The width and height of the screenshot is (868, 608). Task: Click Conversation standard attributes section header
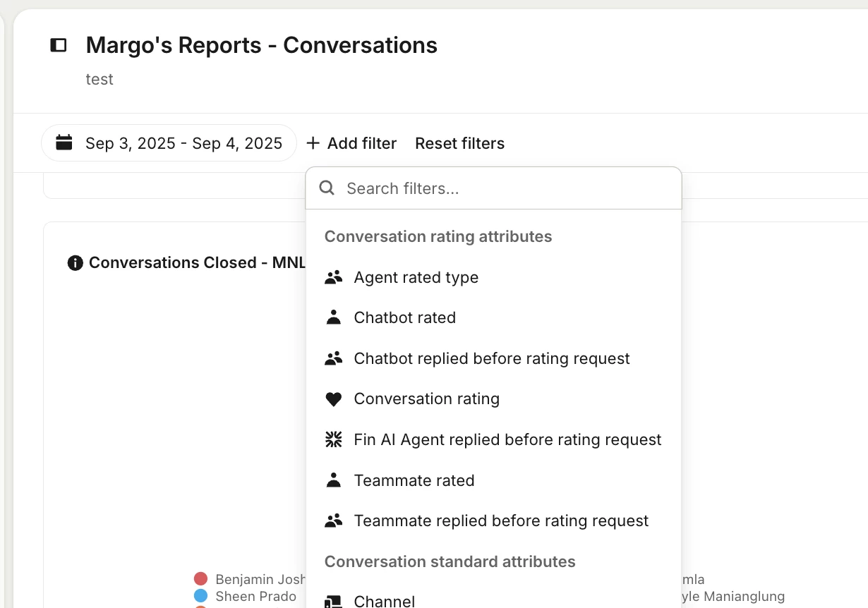[450, 561]
